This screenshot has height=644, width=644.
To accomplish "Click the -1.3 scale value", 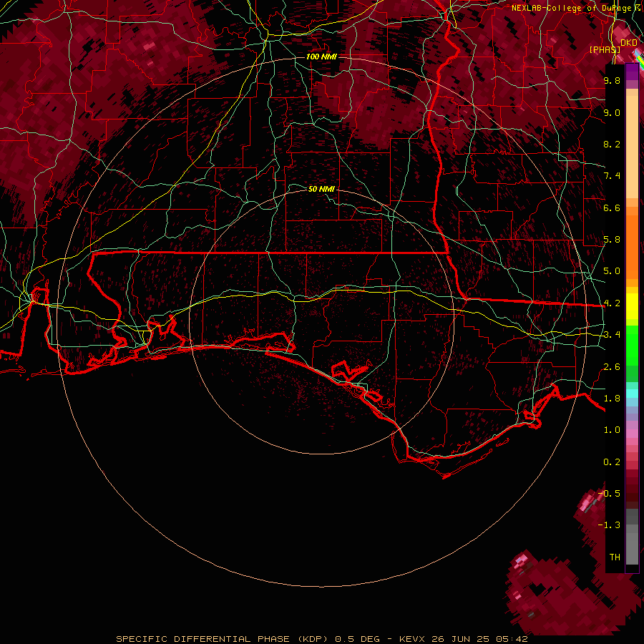I will [x=610, y=525].
